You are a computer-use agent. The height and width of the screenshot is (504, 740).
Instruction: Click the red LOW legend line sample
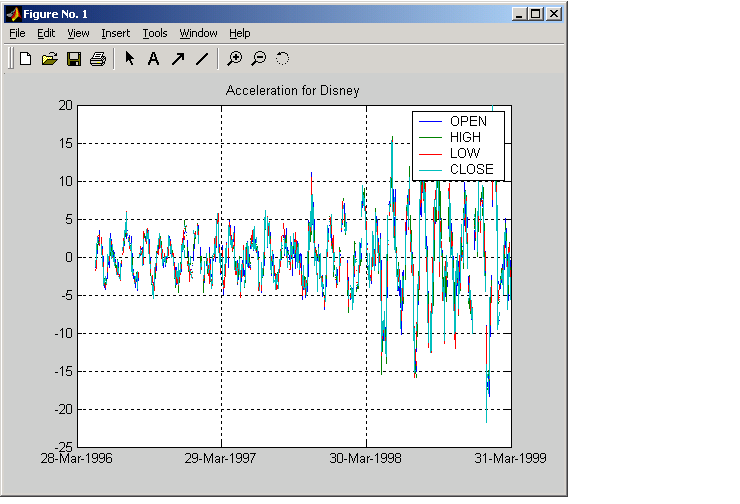click(x=430, y=154)
